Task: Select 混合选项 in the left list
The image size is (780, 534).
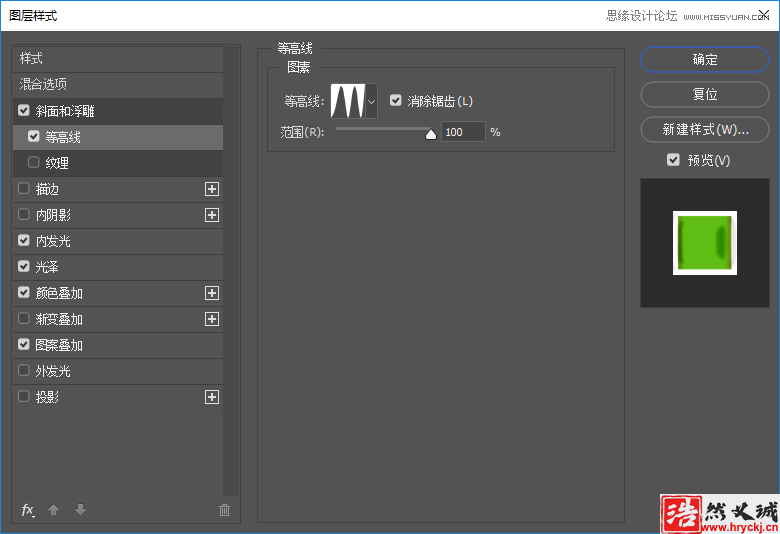Action: 118,85
